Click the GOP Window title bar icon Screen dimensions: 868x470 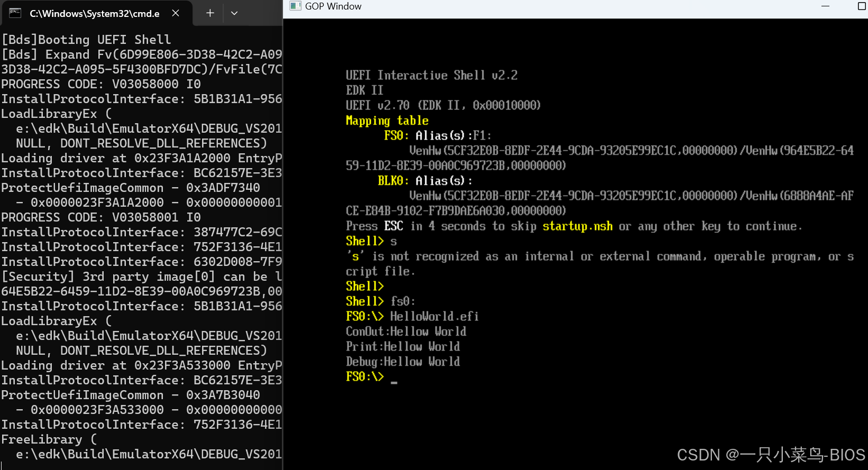(x=295, y=6)
